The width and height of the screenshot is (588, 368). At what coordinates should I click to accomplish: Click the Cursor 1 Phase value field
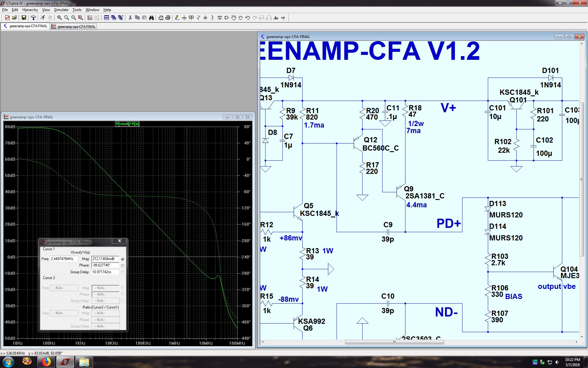105,265
